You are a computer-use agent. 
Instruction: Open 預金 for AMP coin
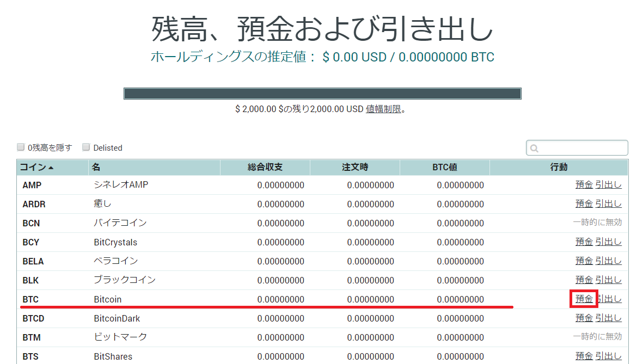(x=584, y=184)
